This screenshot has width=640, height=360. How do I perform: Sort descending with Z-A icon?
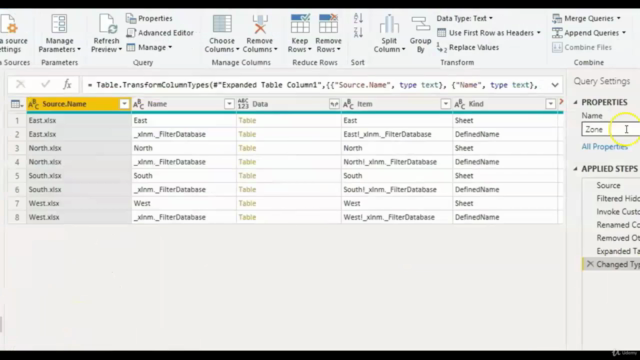tap(358, 32)
